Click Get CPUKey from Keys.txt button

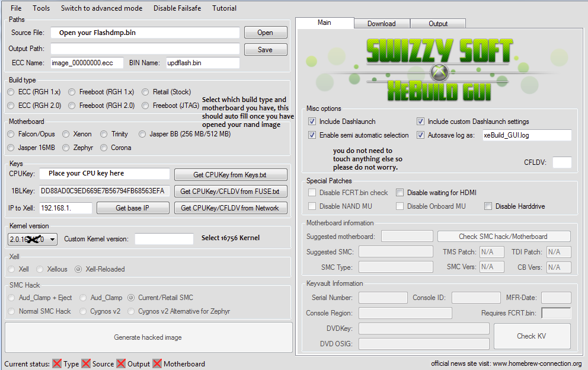point(231,174)
